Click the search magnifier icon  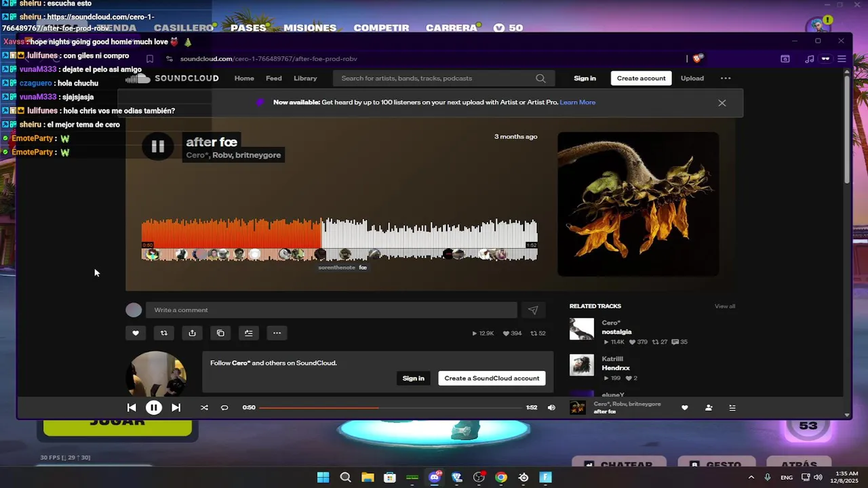coord(540,78)
